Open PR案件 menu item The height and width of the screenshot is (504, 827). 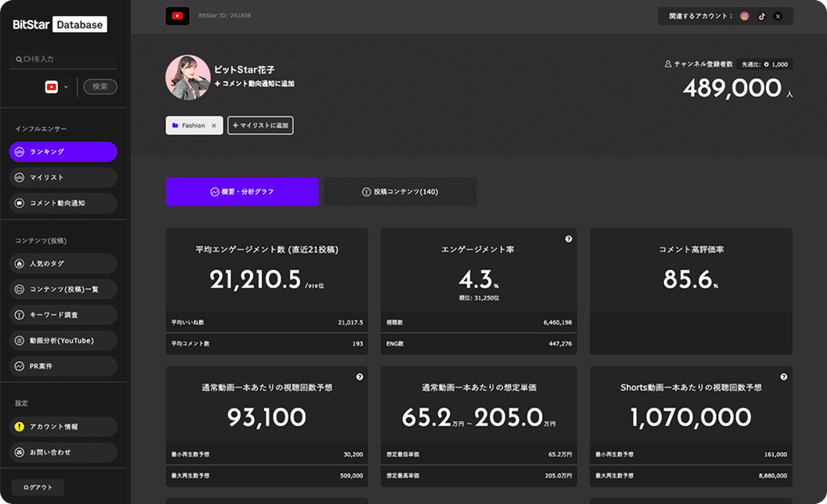[x=63, y=366]
